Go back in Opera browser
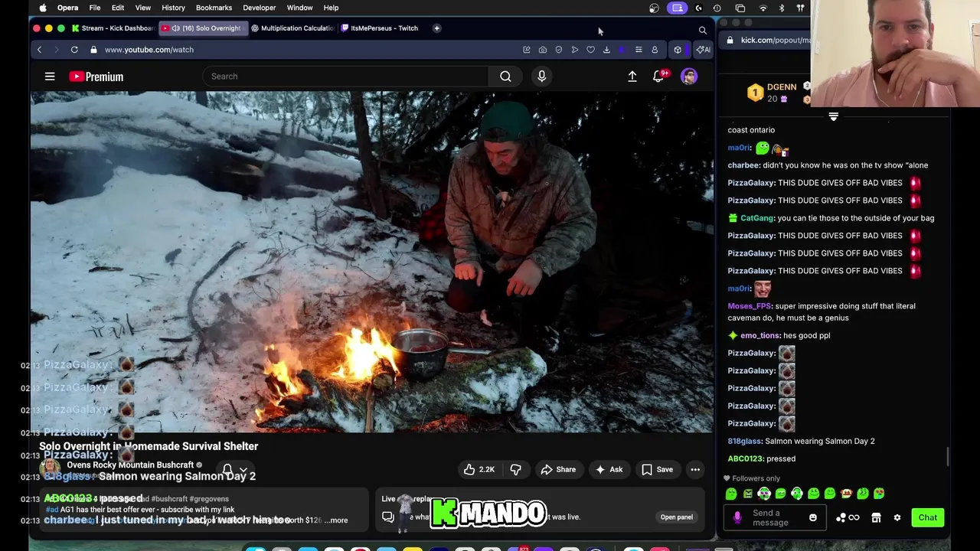This screenshot has width=980, height=551. [39, 50]
